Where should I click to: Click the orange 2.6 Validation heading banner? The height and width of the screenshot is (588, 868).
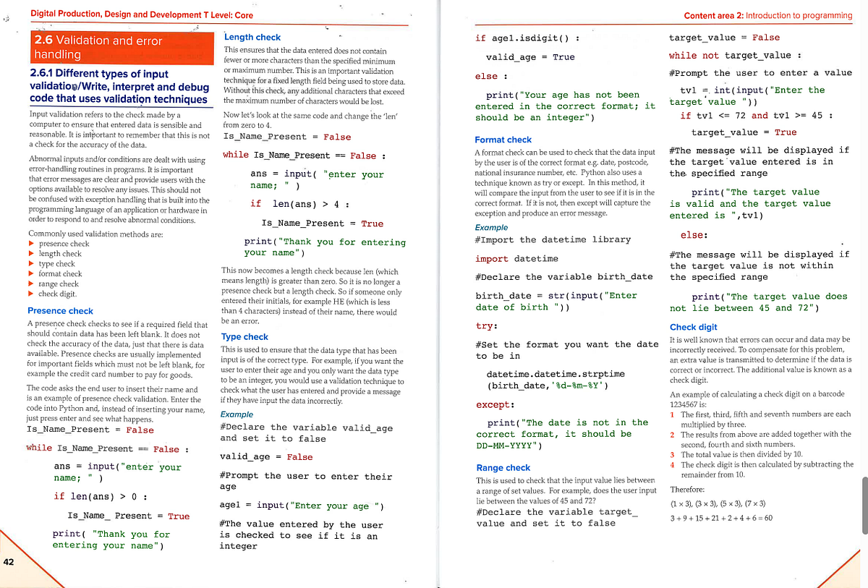click(x=122, y=47)
